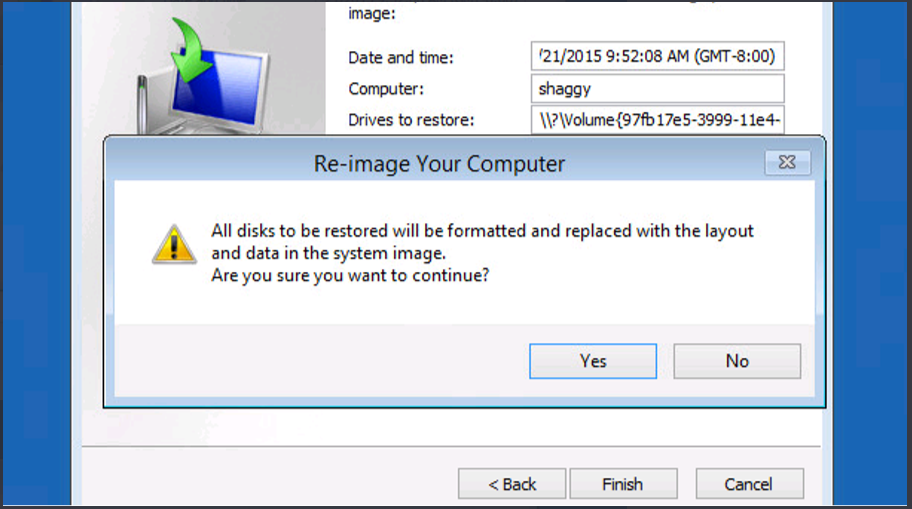Go back with the < Back button
This screenshot has height=509, width=912.
pos(512,484)
